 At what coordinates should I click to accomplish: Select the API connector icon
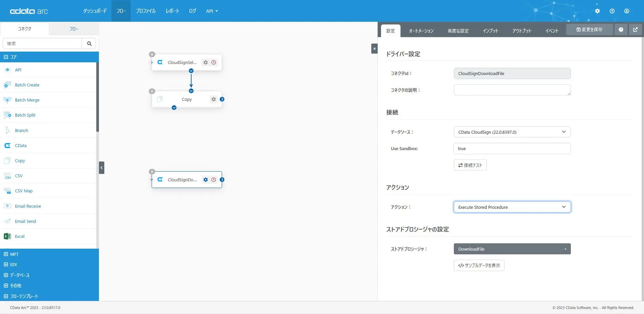pyautogui.click(x=7, y=70)
